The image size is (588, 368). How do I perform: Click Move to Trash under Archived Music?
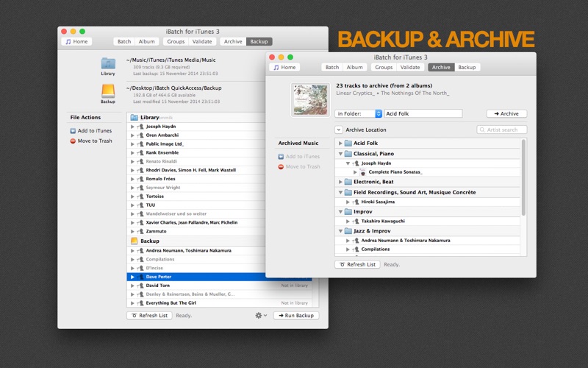[299, 167]
